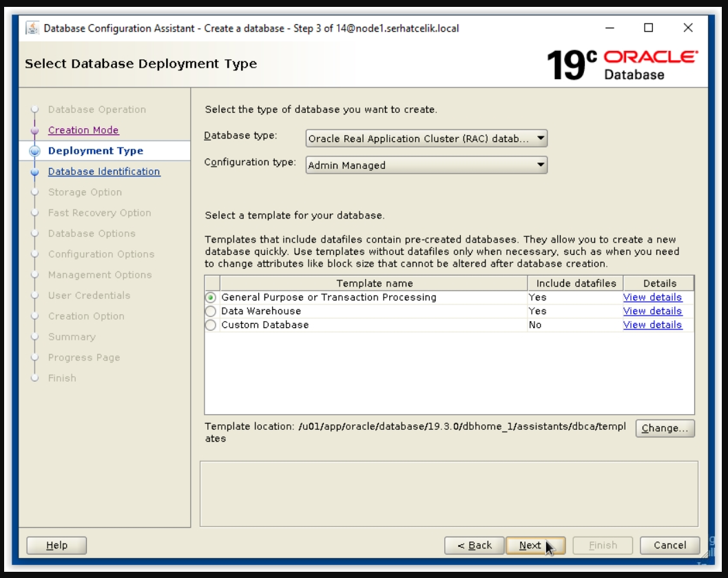Select the Data Warehouse template radio button
728x578 pixels.
click(x=210, y=311)
